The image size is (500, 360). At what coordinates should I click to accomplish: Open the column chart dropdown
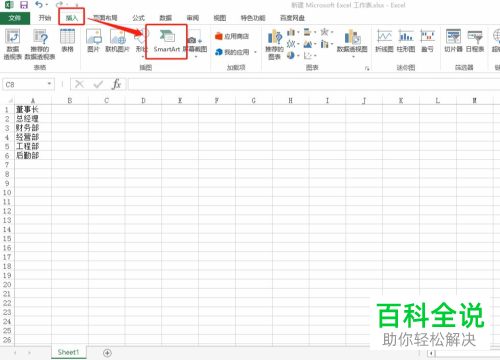point(293,32)
